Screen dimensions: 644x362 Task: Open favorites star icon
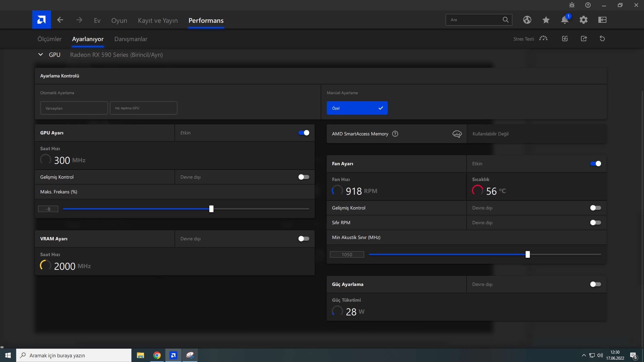[x=546, y=20]
